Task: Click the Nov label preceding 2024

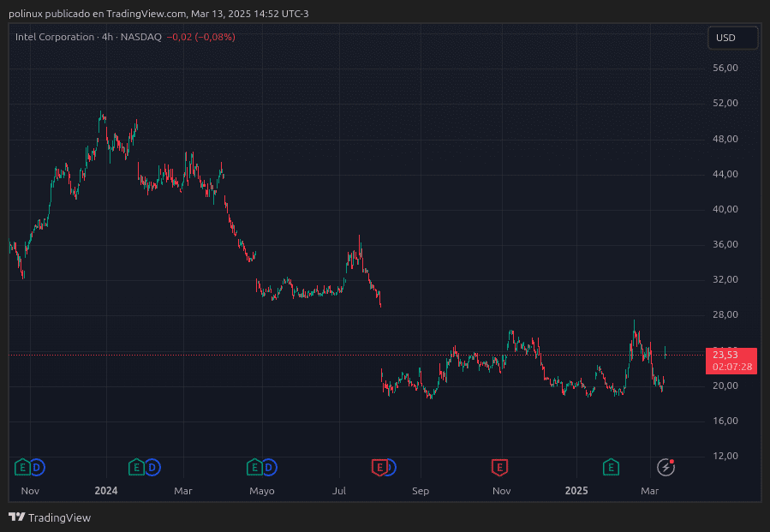Action: pos(30,491)
